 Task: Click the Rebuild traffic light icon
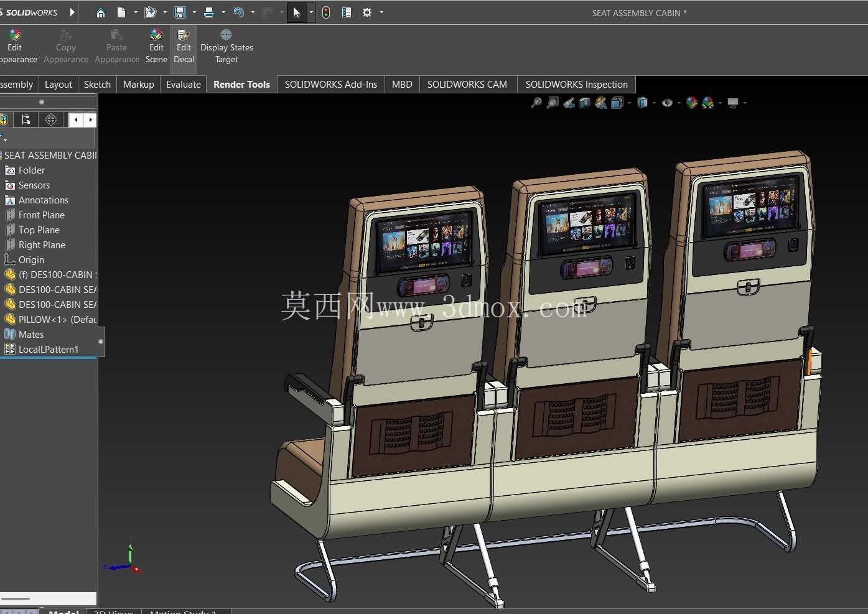tap(326, 12)
